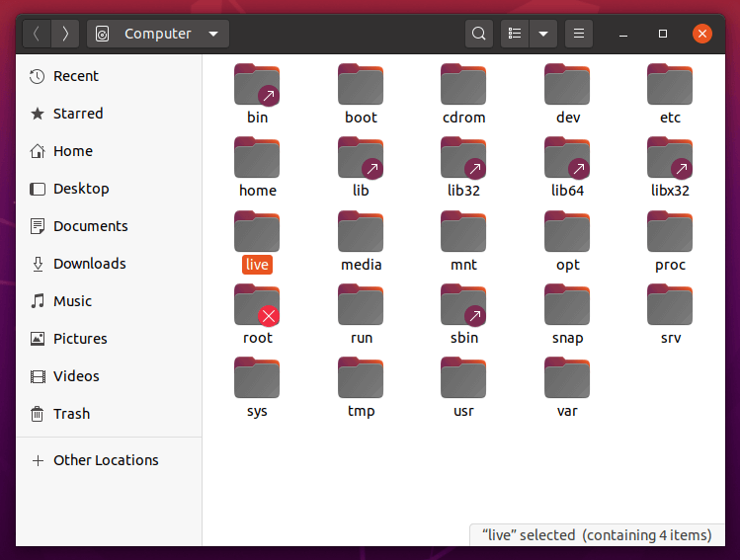Go back with the left arrow

37,34
